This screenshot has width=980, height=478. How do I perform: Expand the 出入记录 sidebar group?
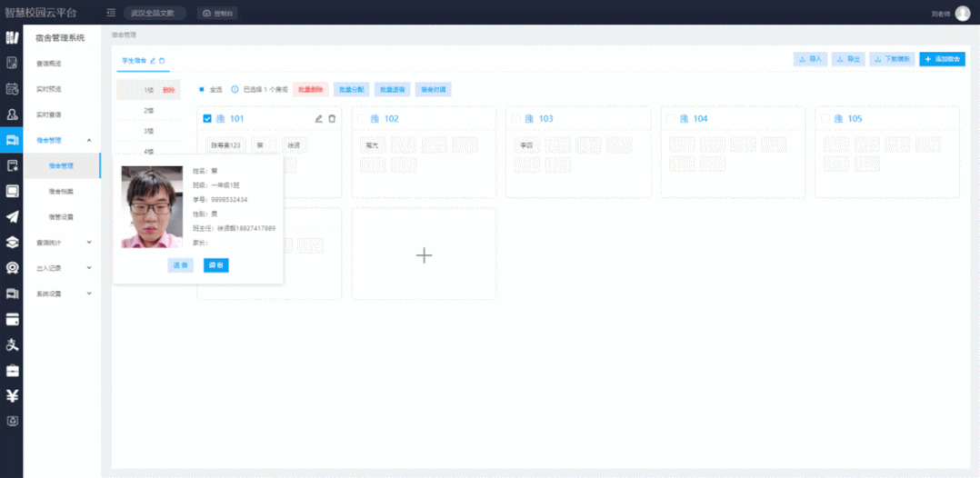coord(89,268)
